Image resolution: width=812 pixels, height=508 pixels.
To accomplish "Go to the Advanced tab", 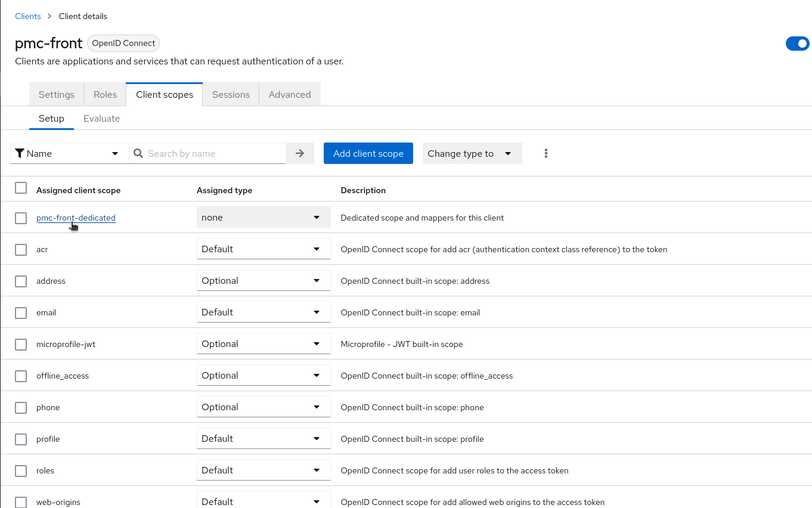I will coord(290,94).
